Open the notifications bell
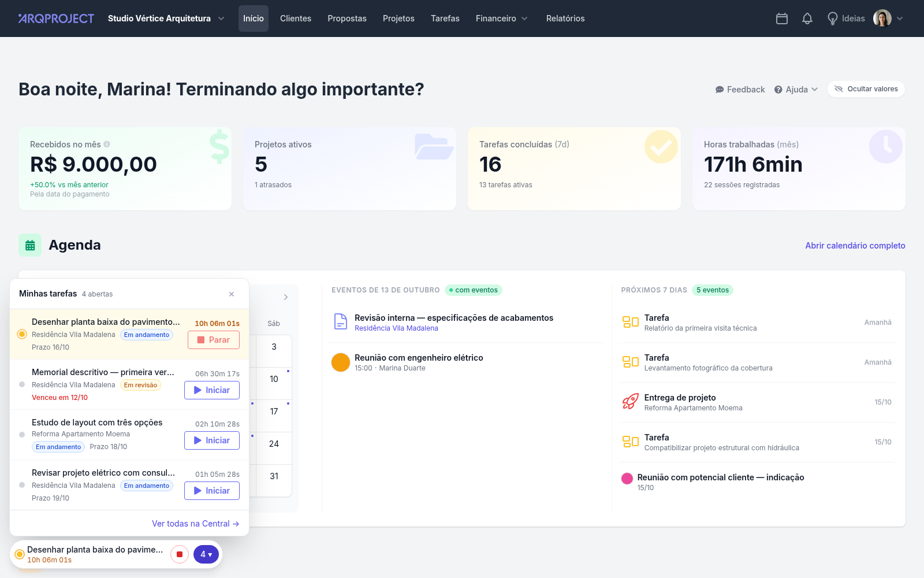Screen dimensions: 924x578 coord(807,18)
